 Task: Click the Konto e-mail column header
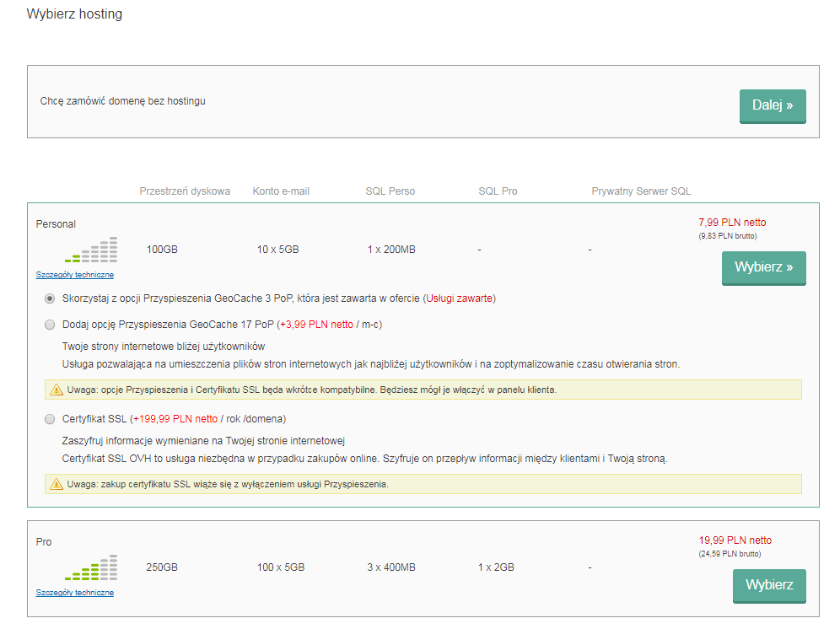tap(281, 191)
